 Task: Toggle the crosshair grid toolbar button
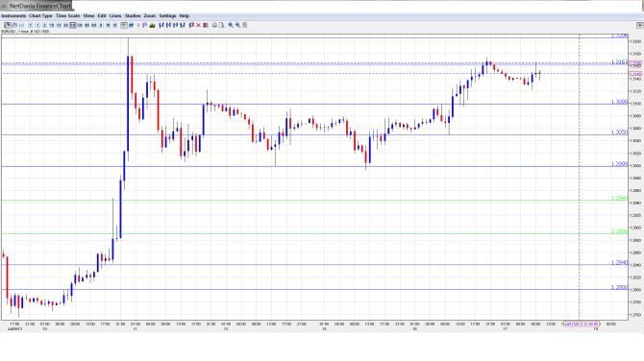click(124, 25)
